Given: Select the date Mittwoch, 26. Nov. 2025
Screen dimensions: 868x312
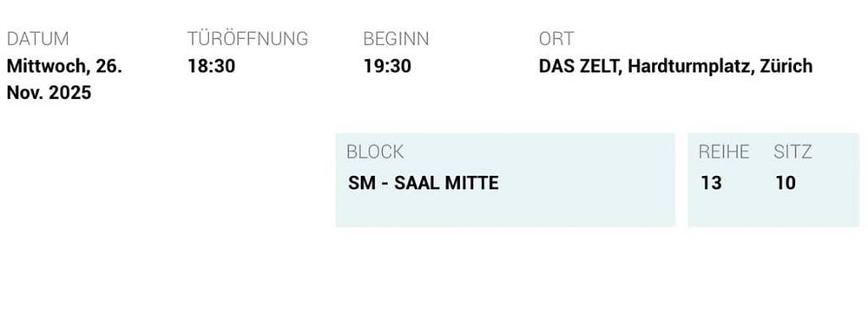Looking at the screenshot, I should click(x=64, y=79).
